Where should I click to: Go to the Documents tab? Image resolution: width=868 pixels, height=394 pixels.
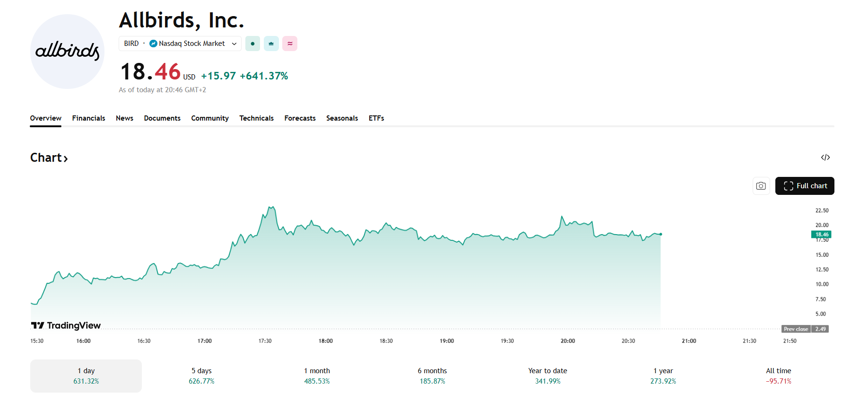[162, 118]
